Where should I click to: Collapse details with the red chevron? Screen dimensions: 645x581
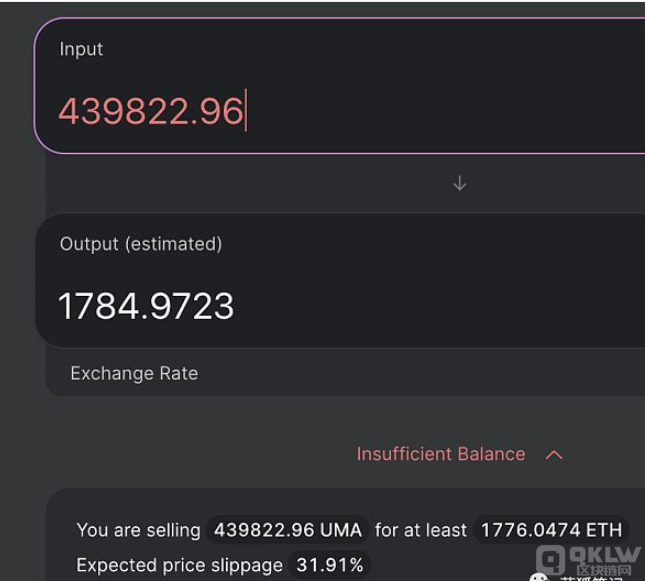point(554,455)
